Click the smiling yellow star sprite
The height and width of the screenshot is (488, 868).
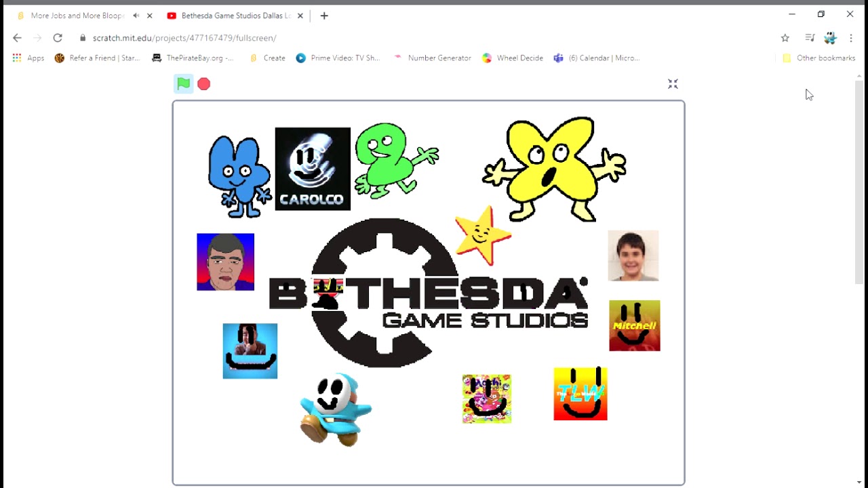click(483, 236)
